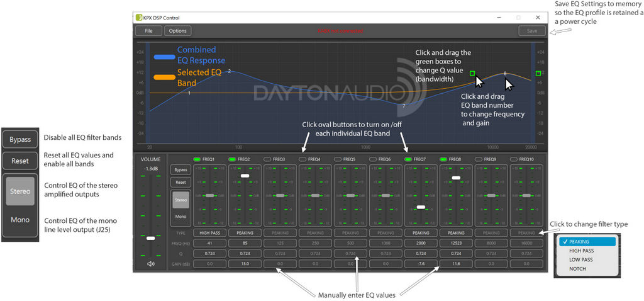Click the FREQ1 frequency field showing 41
The width and height of the screenshot is (644, 301).
coord(210,243)
